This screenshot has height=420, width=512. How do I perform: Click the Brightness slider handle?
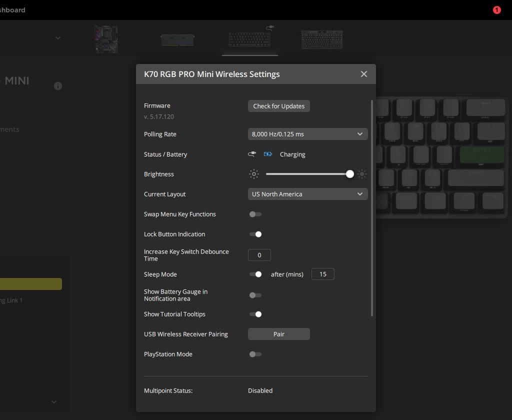pyautogui.click(x=350, y=174)
